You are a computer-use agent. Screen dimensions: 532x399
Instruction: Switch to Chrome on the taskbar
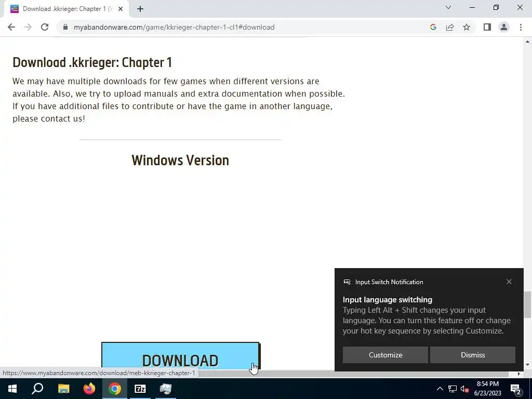tap(115, 389)
